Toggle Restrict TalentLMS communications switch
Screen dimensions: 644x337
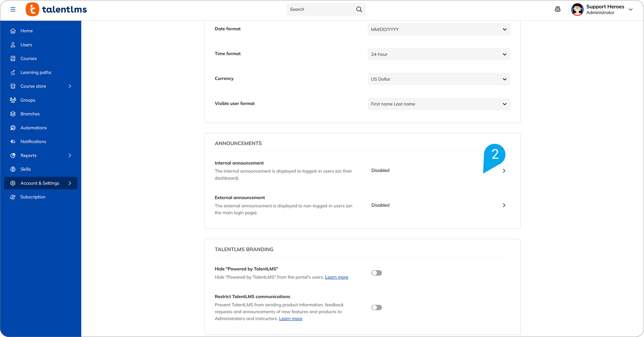click(377, 307)
